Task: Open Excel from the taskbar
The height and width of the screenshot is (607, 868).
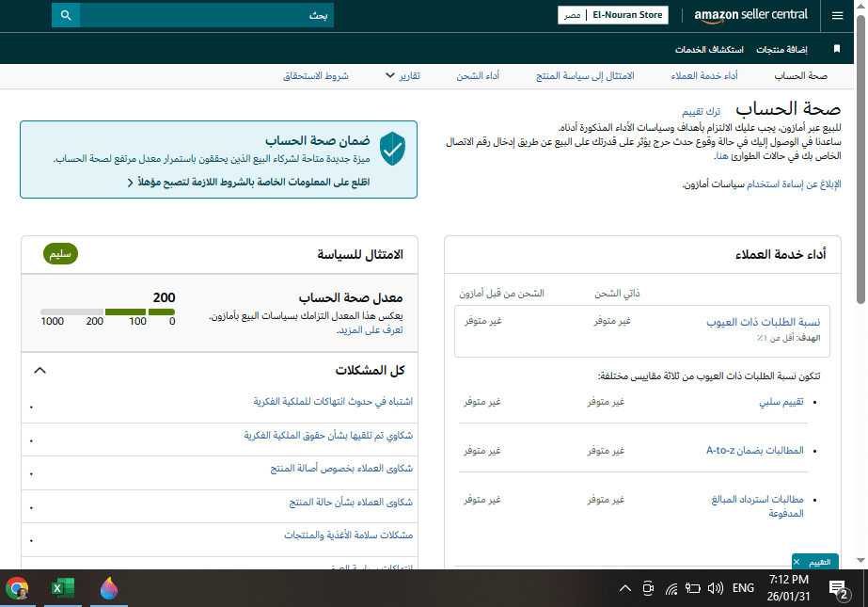Action: click(62, 588)
